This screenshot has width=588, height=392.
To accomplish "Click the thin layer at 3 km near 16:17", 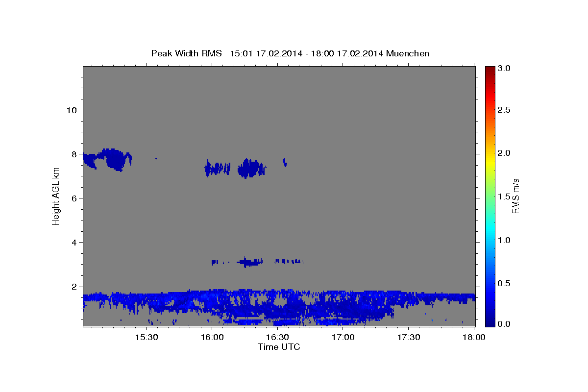I will [x=250, y=262].
